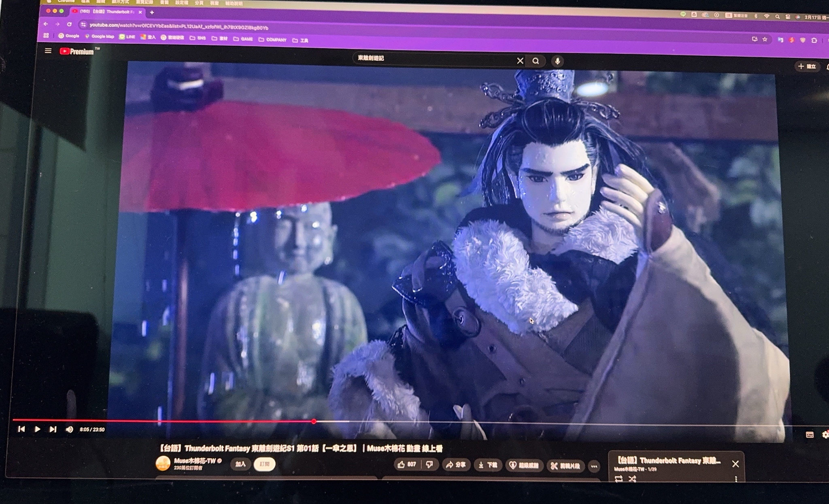829x504 pixels.
Task: Toggle playlist loop icon
Action: click(619, 479)
